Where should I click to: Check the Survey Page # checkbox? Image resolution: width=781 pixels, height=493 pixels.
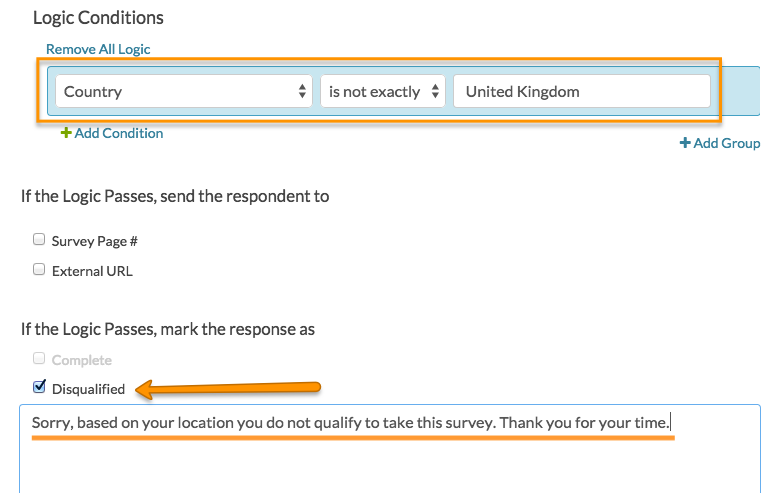(x=39, y=240)
